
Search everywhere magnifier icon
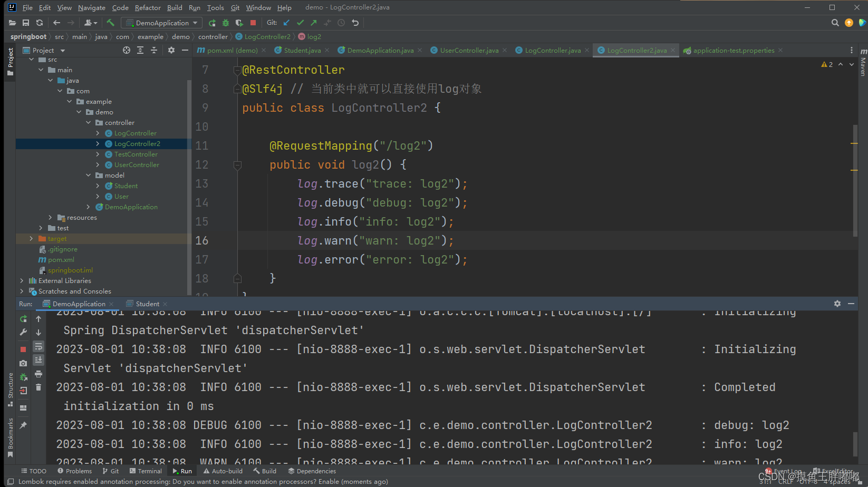(835, 23)
